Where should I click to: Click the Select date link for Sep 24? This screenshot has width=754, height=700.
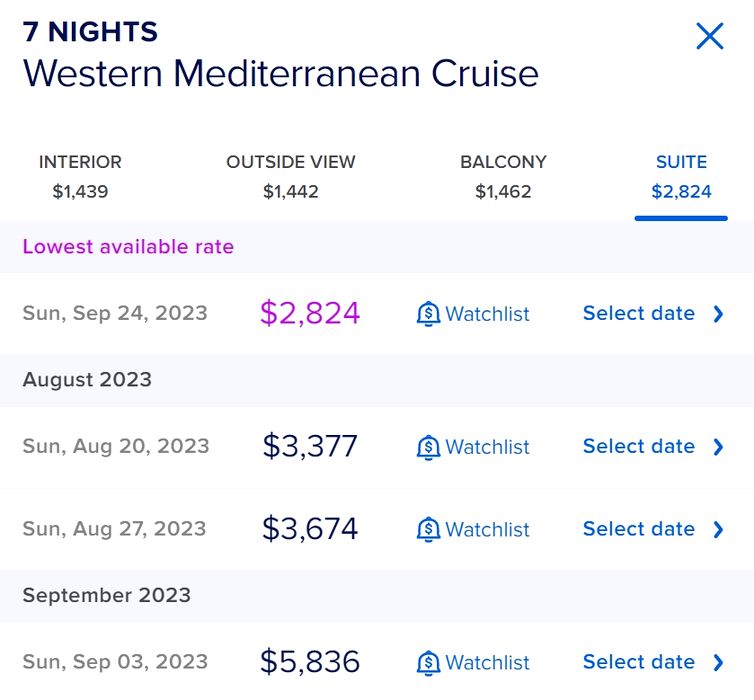click(638, 314)
